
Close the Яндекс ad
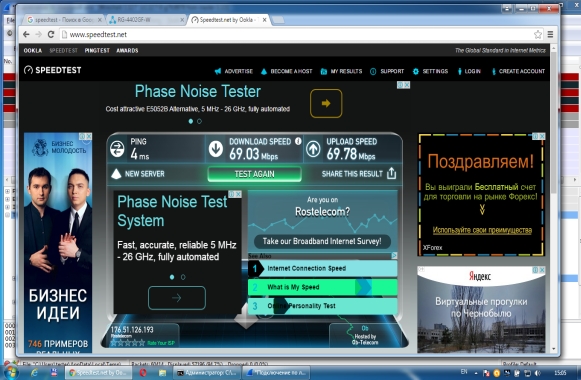(542, 270)
